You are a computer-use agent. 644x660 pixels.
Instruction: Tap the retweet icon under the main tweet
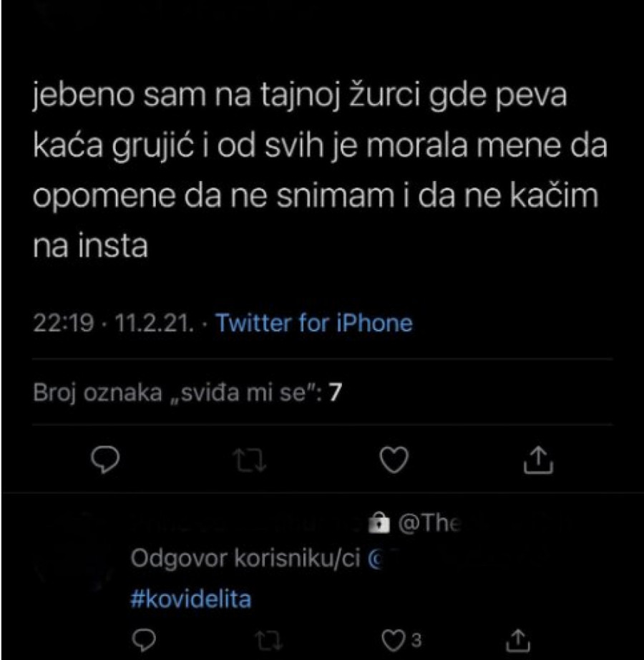tap(251, 461)
